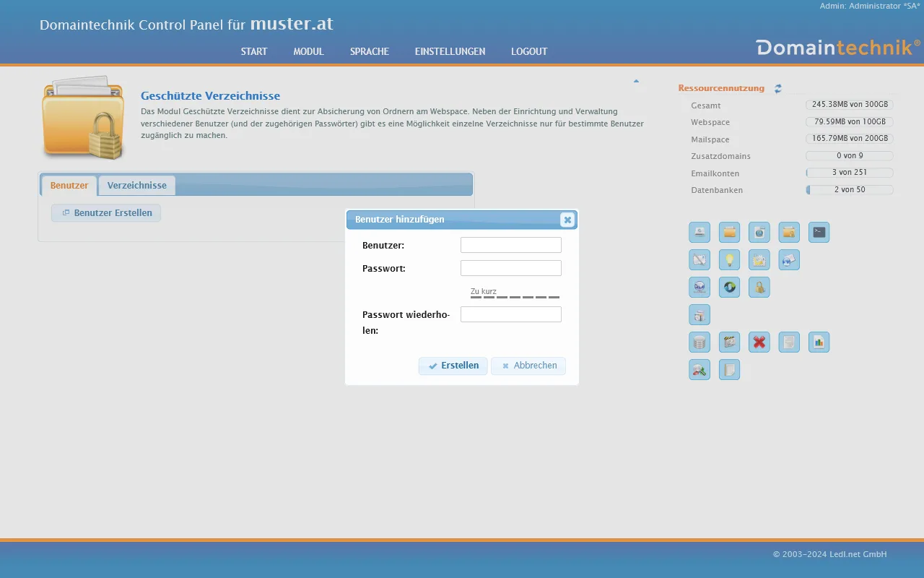The image size is (924, 578).
Task: Click the Webspace usage progress bar
Action: tap(850, 122)
